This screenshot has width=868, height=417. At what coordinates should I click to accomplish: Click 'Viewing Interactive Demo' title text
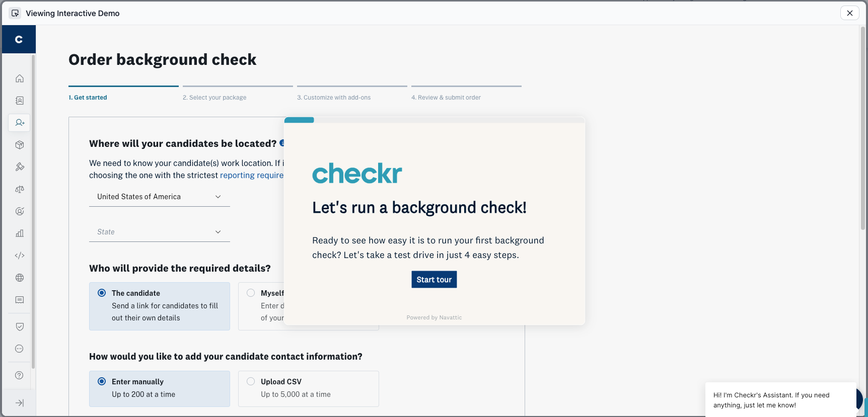73,13
